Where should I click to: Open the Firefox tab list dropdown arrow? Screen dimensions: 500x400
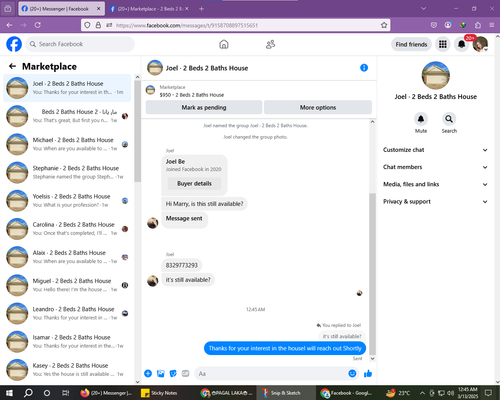point(423,9)
